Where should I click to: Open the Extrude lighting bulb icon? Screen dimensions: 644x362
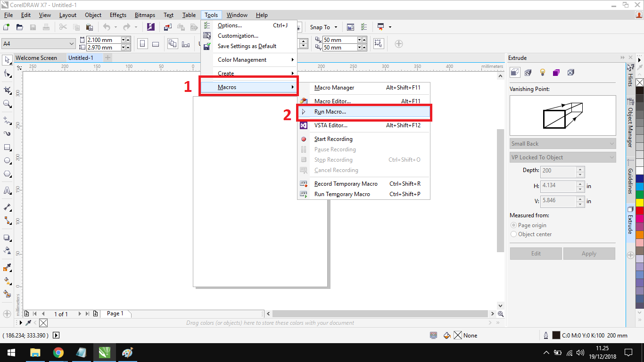click(x=543, y=73)
